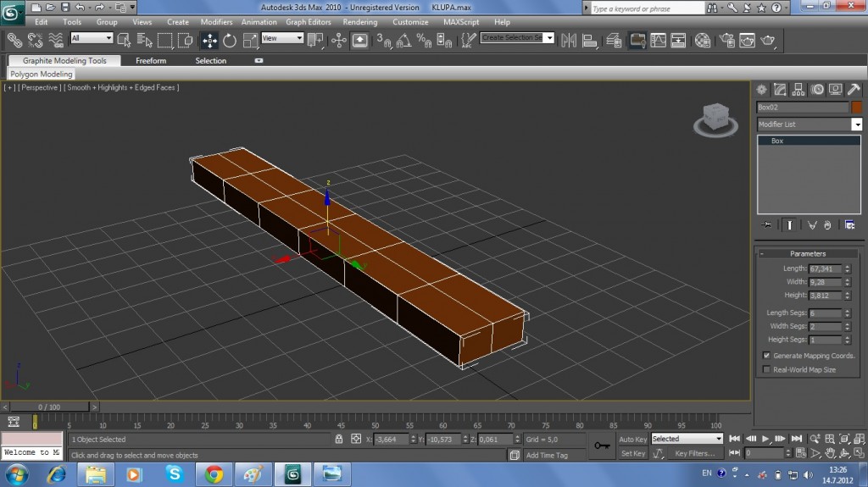Viewport: 868px width, 487px height.
Task: Open the Modifiers menu
Action: [216, 22]
